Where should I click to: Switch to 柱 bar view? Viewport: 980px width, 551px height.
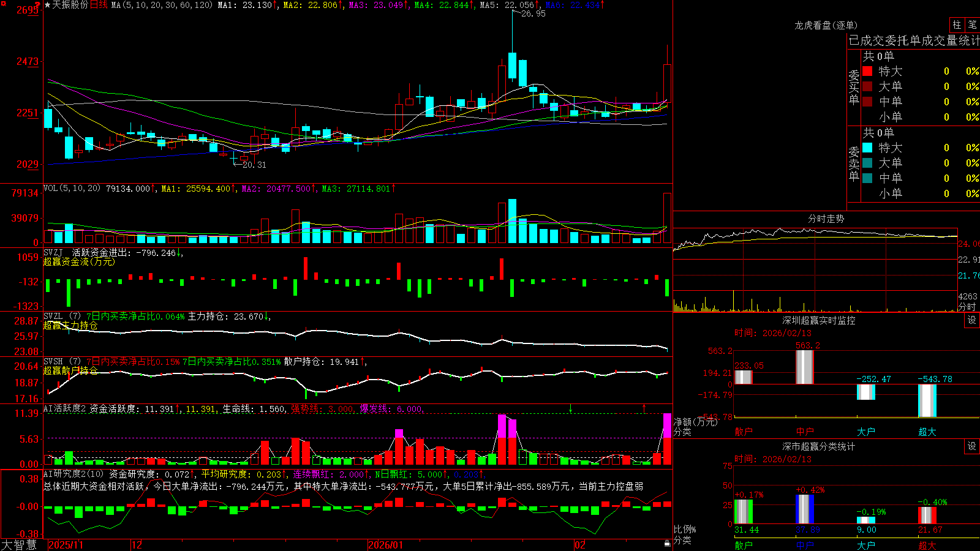[957, 24]
